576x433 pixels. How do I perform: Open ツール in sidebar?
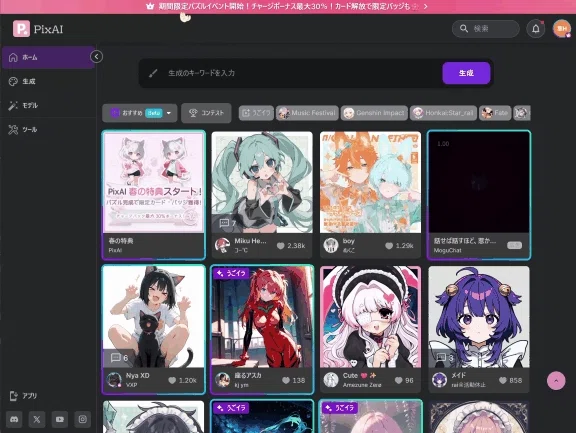pyautogui.click(x=48, y=129)
